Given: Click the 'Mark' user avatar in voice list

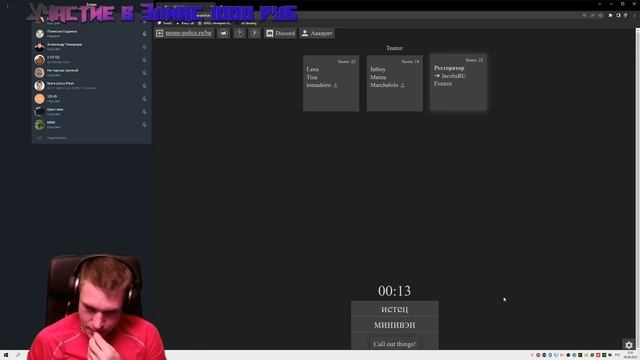Looking at the screenshot, I should coord(40,86).
